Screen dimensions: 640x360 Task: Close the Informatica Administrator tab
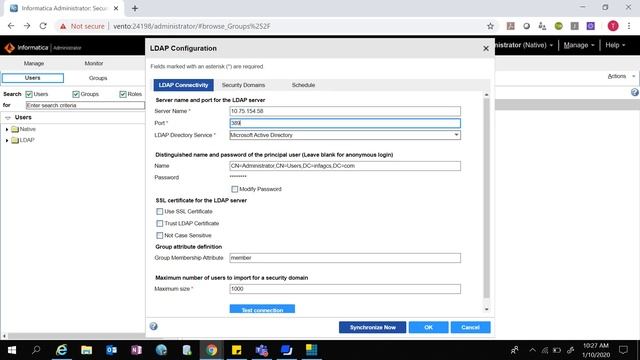coord(116,8)
